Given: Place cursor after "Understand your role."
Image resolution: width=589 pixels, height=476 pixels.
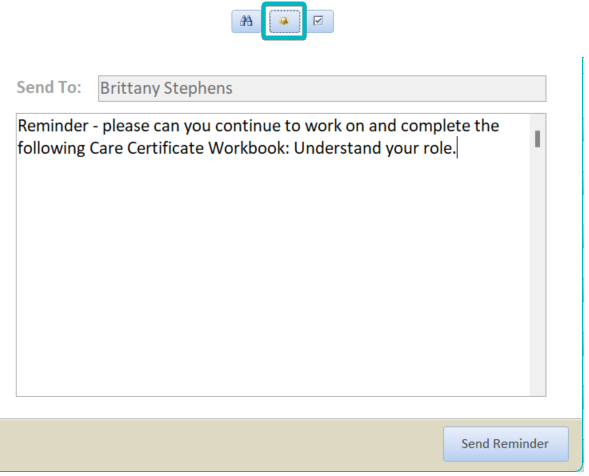Looking at the screenshot, I should (457, 148).
